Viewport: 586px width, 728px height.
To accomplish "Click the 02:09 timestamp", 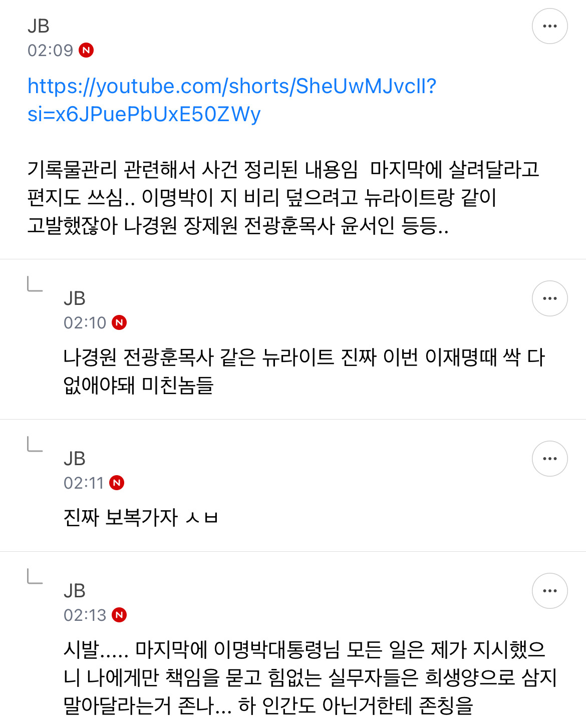I will point(51,50).
